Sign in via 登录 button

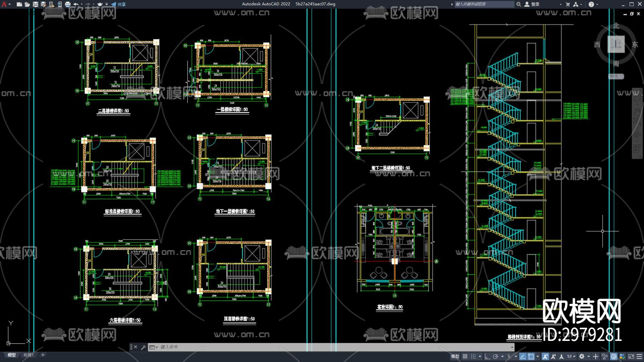(x=532, y=4)
